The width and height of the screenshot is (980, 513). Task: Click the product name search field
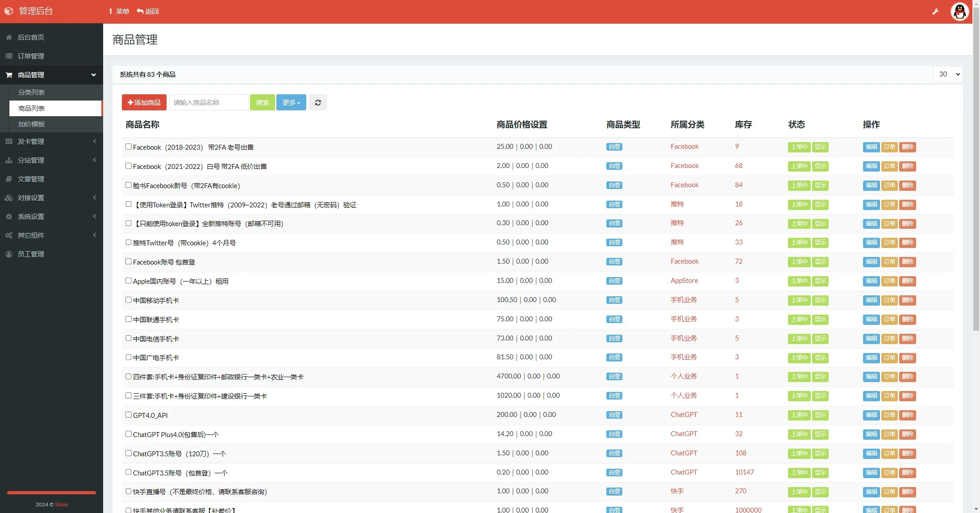[209, 102]
